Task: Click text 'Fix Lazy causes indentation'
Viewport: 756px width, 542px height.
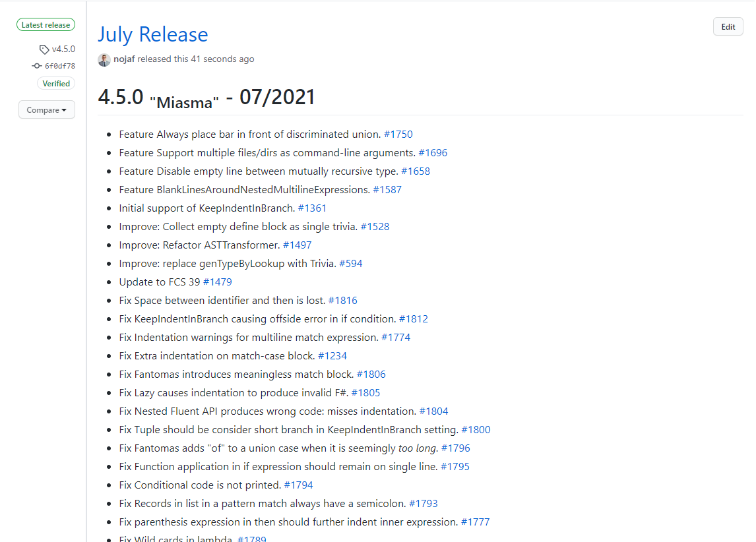Action: tap(183, 392)
